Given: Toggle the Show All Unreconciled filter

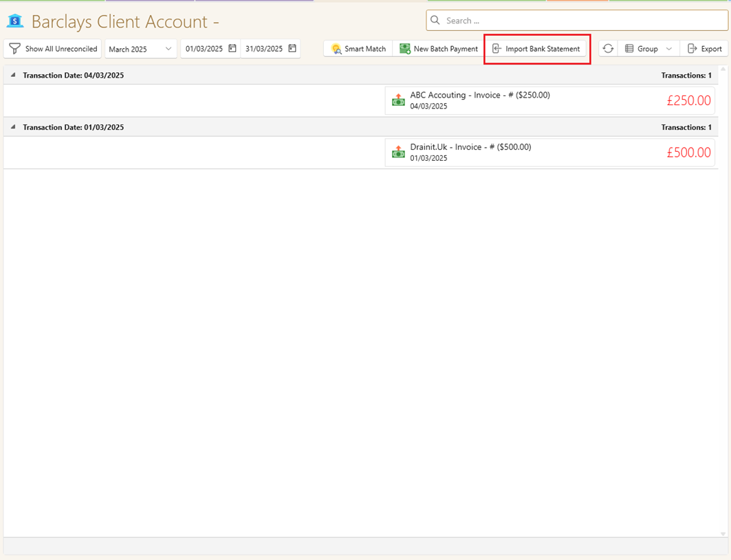Looking at the screenshot, I should click(x=53, y=49).
